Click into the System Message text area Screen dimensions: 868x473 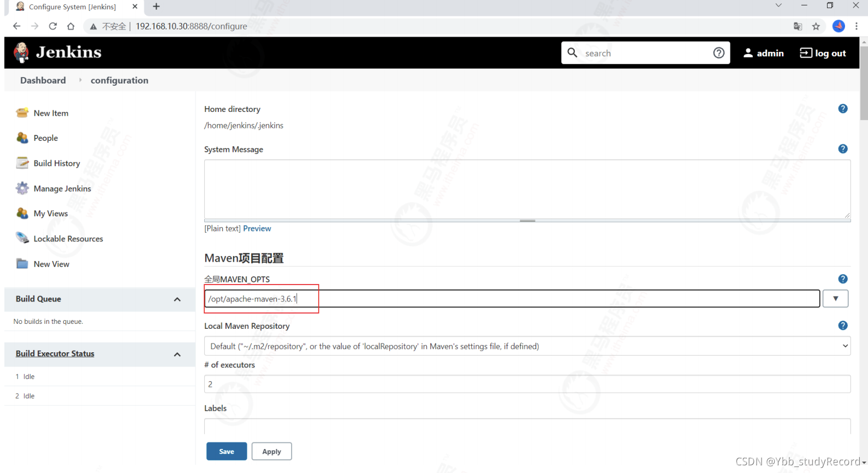(x=527, y=190)
